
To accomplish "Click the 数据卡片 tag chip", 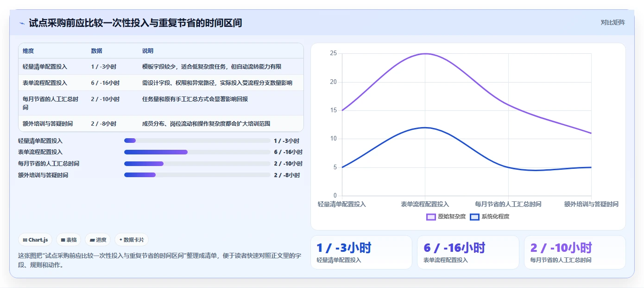I will (132, 240).
